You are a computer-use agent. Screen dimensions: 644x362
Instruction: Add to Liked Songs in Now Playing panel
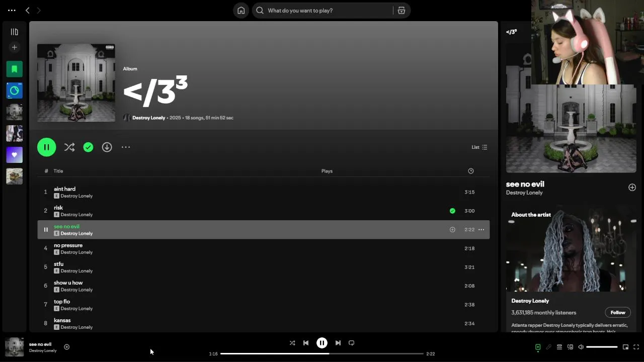[x=632, y=187]
